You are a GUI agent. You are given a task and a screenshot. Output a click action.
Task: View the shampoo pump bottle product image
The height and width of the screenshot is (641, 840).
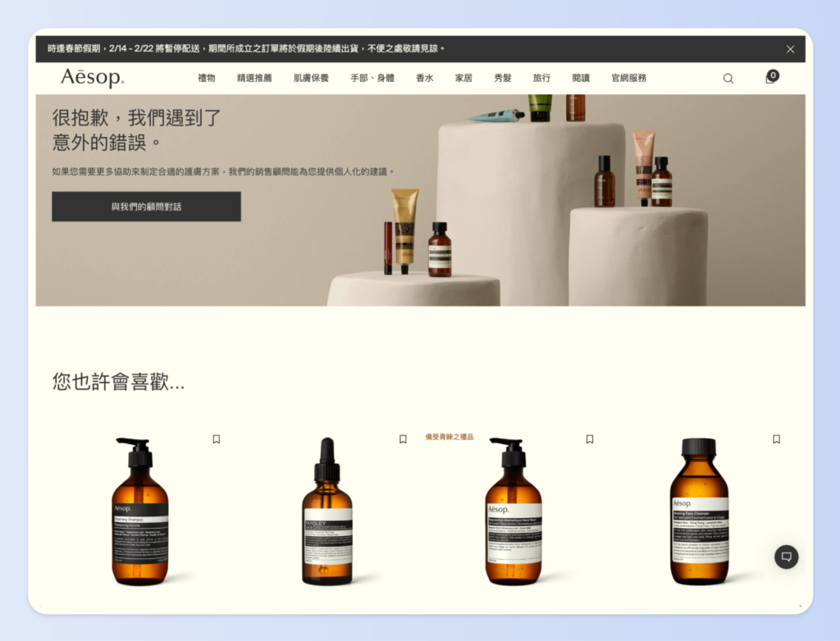[139, 511]
